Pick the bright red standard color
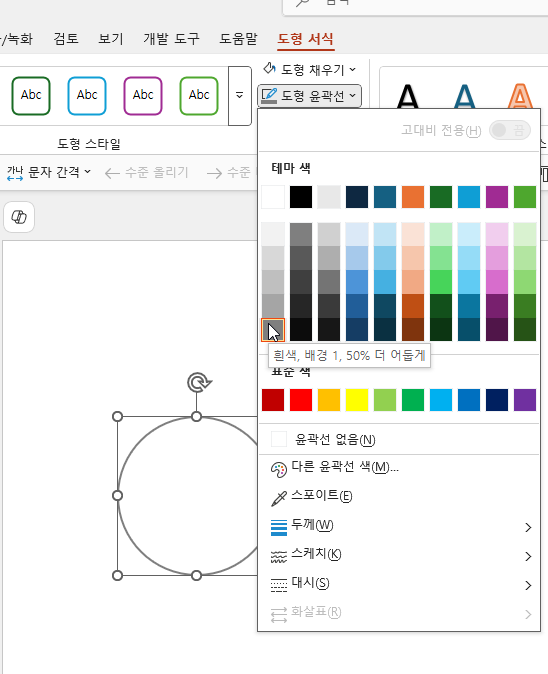The width and height of the screenshot is (548, 674). click(301, 400)
